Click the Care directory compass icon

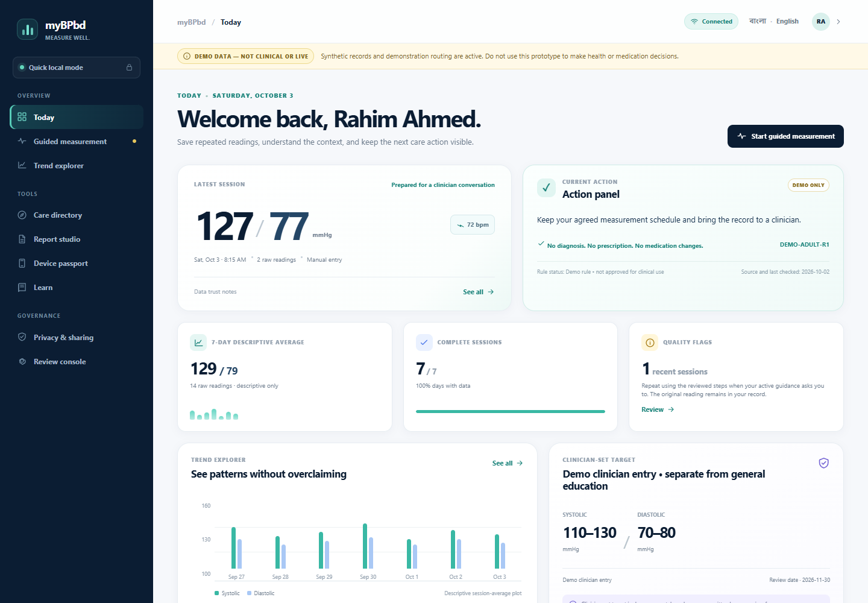pyautogui.click(x=22, y=215)
